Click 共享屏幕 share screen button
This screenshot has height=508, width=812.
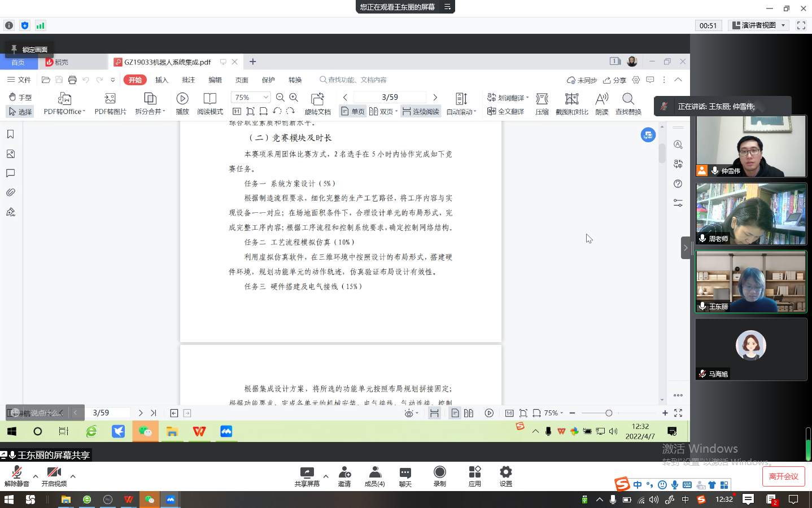click(307, 476)
